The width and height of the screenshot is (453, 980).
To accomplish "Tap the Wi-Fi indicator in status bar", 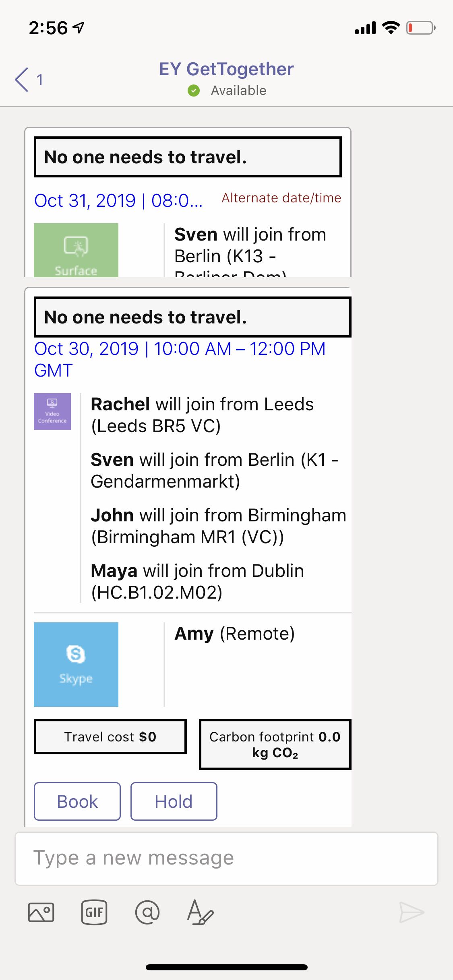I will point(389,27).
